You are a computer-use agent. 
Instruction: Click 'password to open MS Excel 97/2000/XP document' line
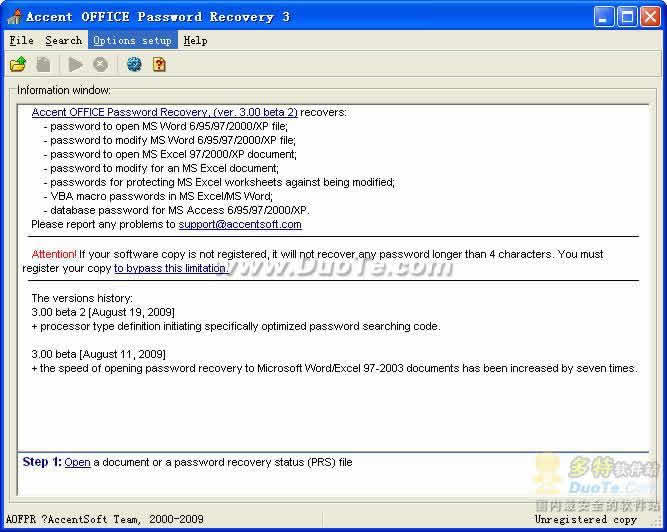pos(170,154)
